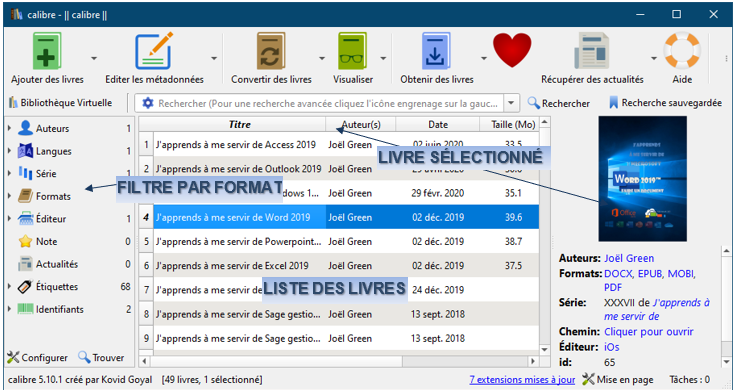
Task: Click the search gear icon for advanced search
Action: (148, 103)
